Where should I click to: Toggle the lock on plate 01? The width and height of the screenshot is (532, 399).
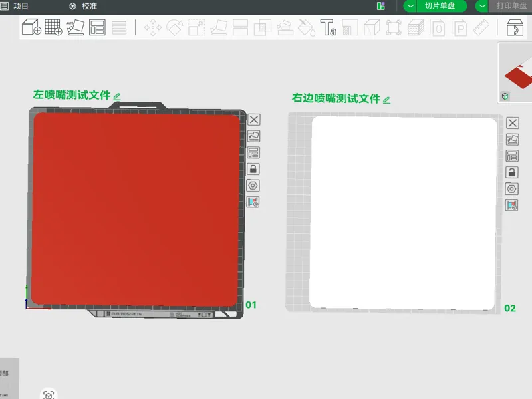(253, 169)
